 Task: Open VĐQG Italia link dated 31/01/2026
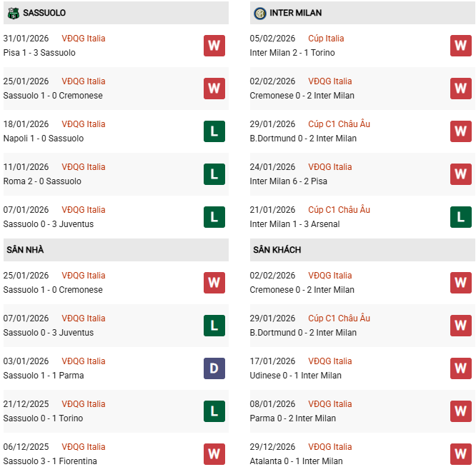[83, 39]
